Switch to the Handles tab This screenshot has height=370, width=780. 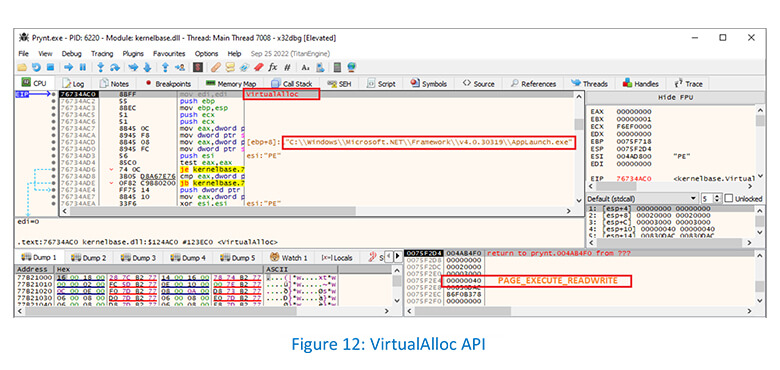[641, 84]
